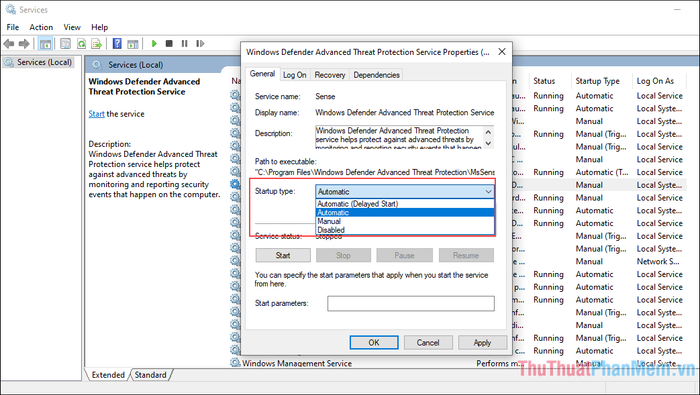Screen dimensions: 700x395
Task: Click the Start the service link
Action: pyautogui.click(x=96, y=114)
